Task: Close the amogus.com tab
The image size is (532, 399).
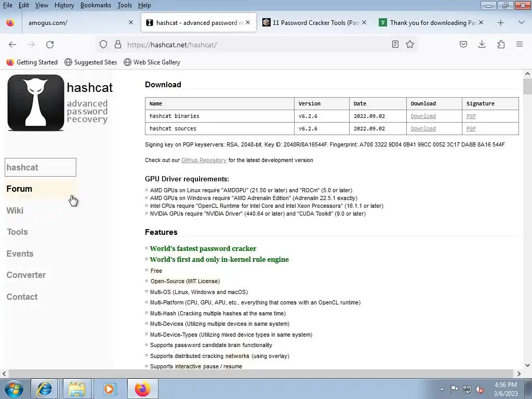Action: pos(131,23)
